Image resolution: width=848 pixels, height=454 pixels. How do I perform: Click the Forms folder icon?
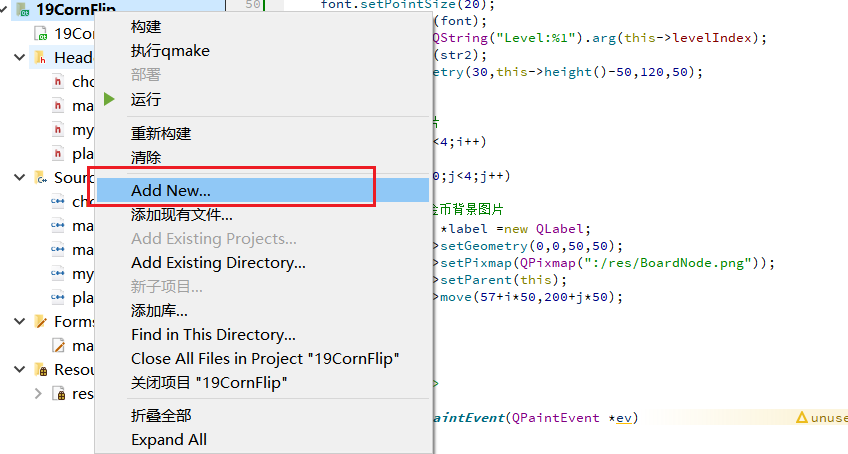click(x=41, y=321)
